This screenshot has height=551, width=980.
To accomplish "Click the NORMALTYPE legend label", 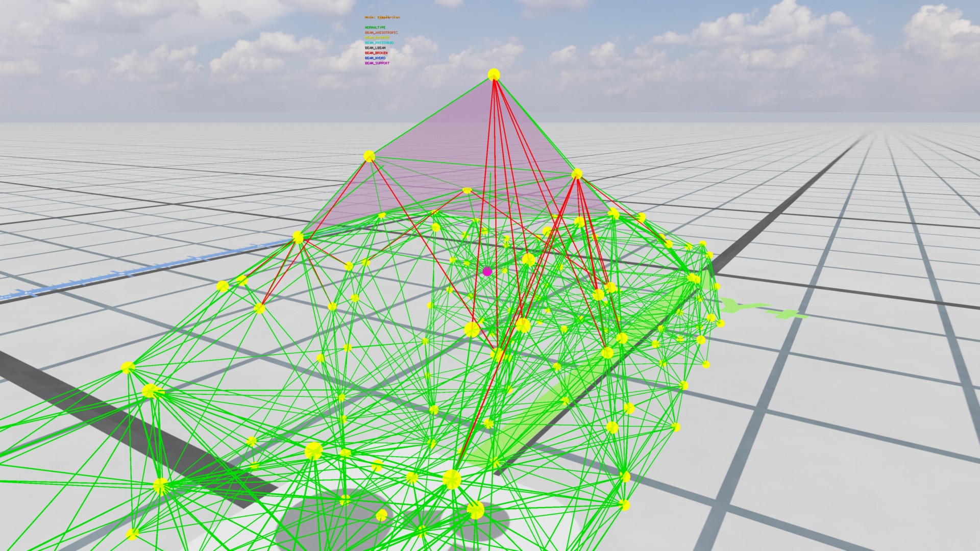I will click(375, 28).
